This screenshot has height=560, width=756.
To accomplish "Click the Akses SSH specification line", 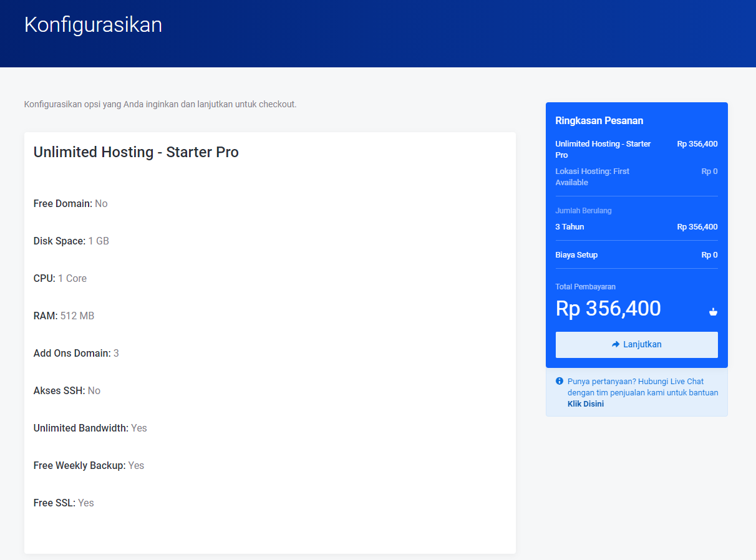I will (x=67, y=391).
